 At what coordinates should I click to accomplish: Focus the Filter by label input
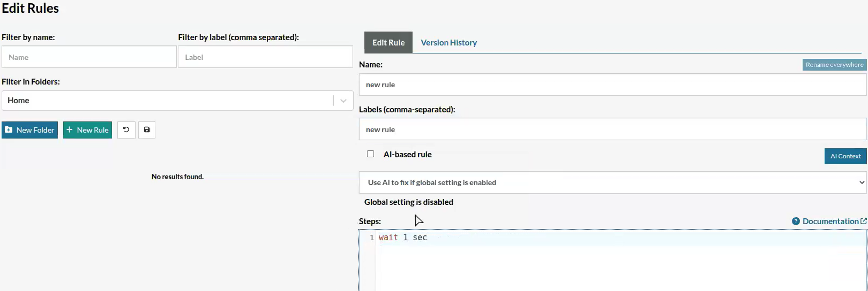[265, 57]
